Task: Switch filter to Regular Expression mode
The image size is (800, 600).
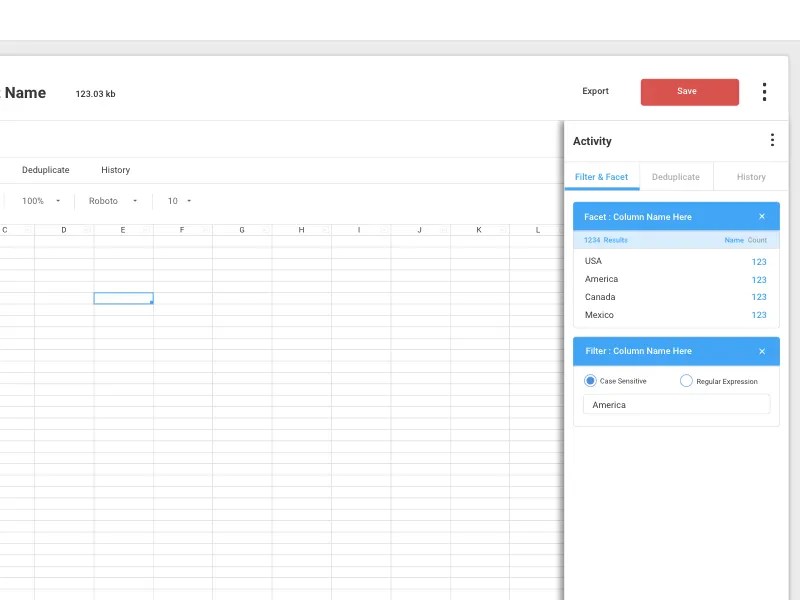Action: pos(687,381)
